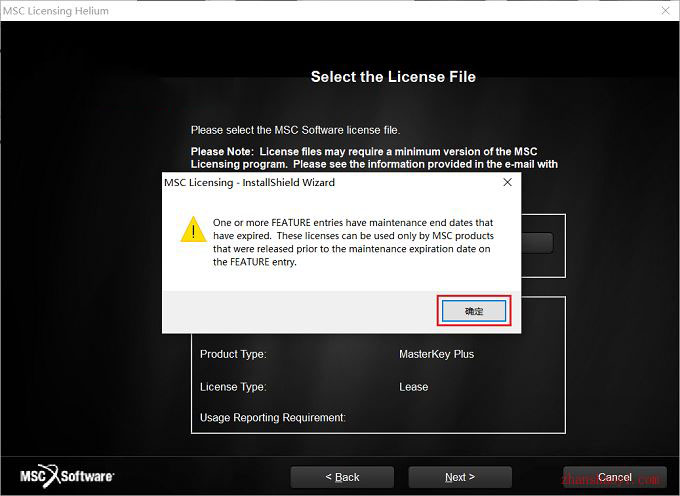Click the 'MSC Licensing Helium' window title
This screenshot has width=680, height=496.
(56, 11)
